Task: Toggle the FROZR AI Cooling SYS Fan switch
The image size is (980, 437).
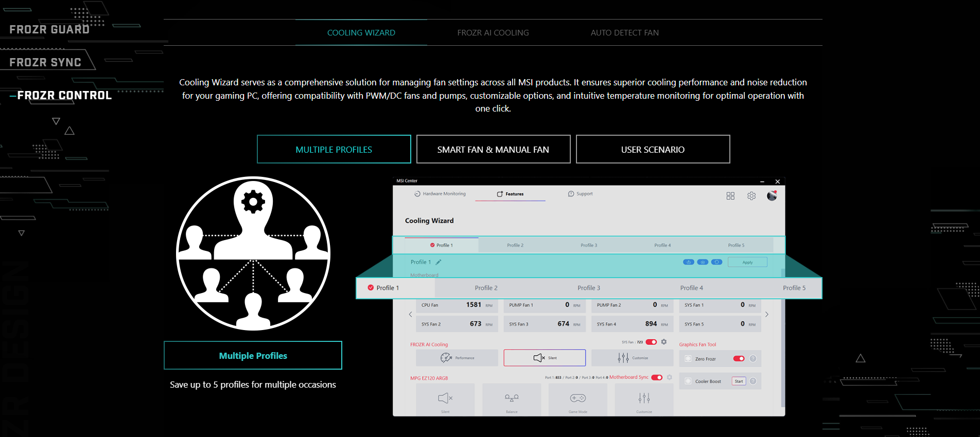Action: 651,342
